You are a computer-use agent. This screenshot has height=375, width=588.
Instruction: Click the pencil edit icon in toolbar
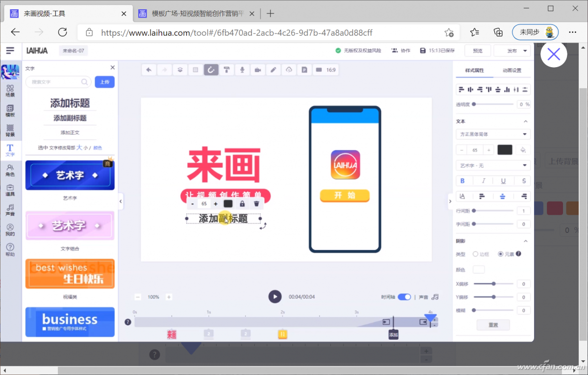pos(273,70)
